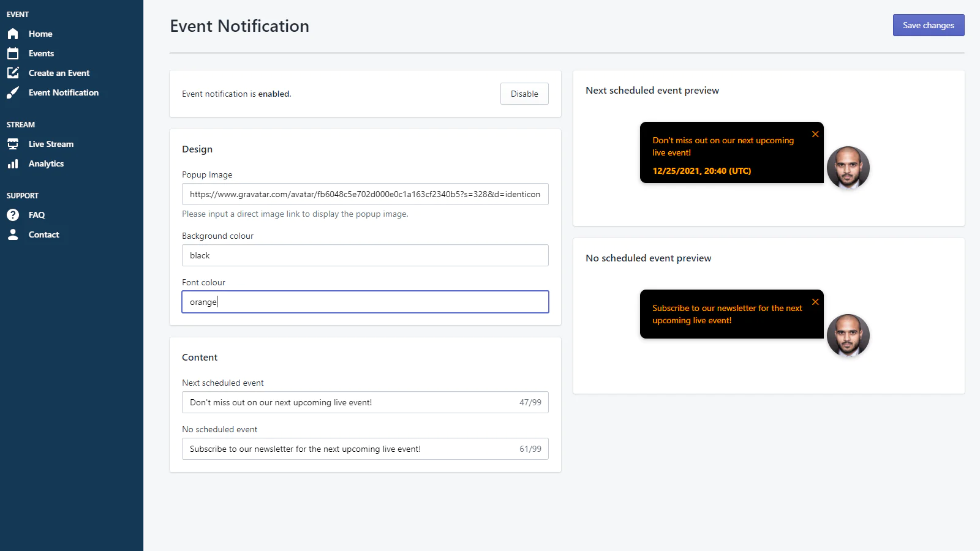Select the Popup Image URL field
Viewport: 980px width, 551px height.
tap(365, 194)
